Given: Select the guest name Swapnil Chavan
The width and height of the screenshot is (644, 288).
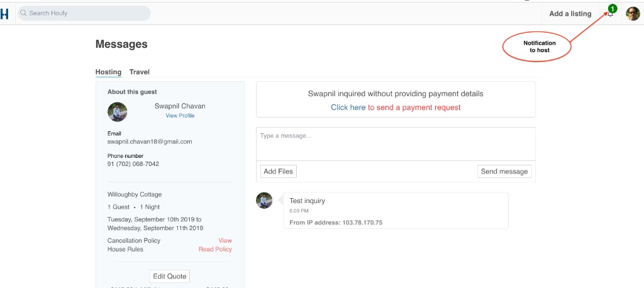Looking at the screenshot, I should [180, 106].
